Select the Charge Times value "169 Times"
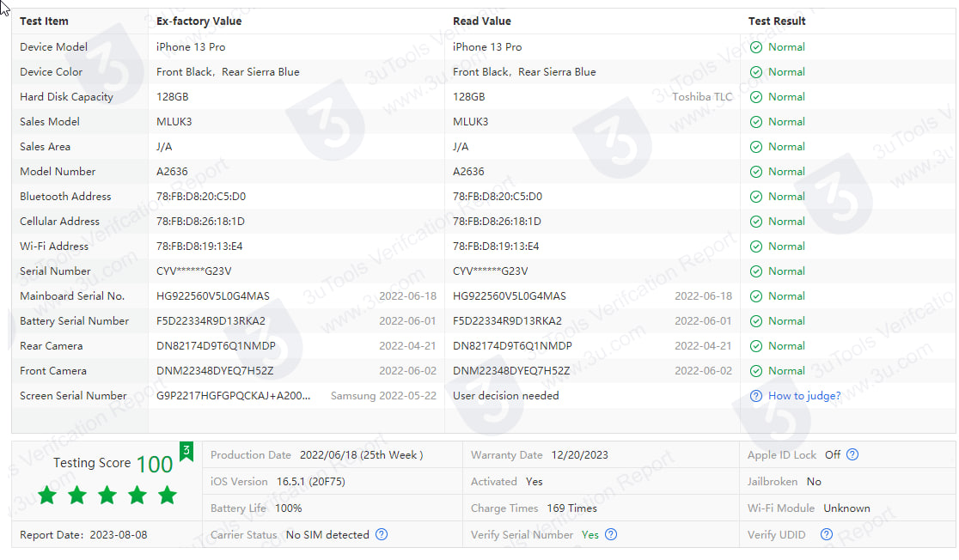The width and height of the screenshot is (959, 560). click(571, 508)
